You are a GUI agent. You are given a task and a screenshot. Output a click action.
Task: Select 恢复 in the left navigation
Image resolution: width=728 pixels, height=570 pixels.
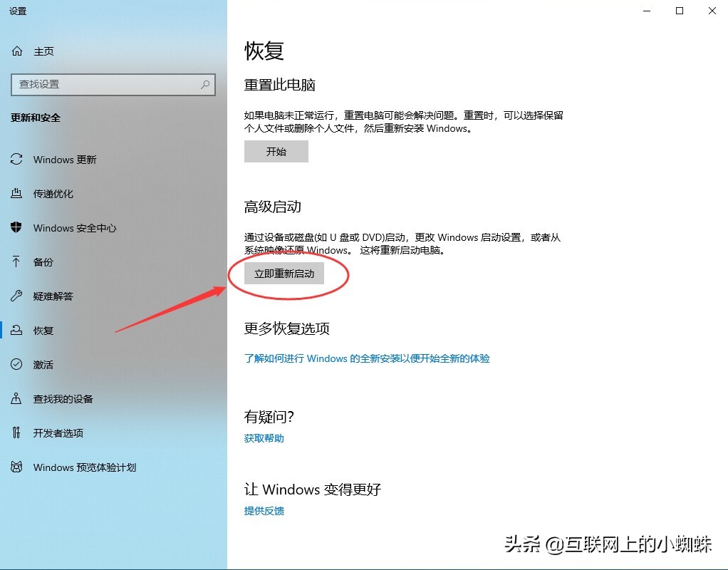(x=43, y=330)
